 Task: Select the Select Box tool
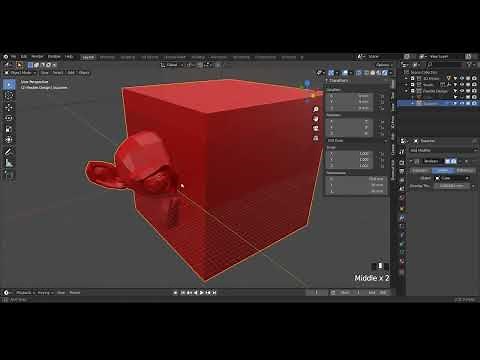tap(9, 85)
